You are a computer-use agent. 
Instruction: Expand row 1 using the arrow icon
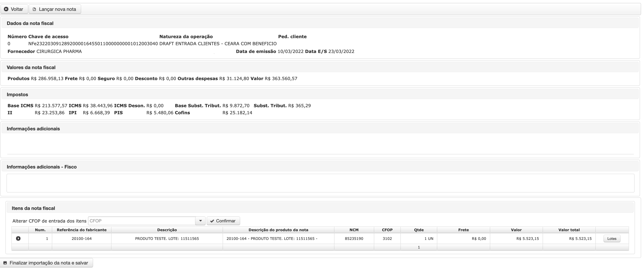point(18,238)
